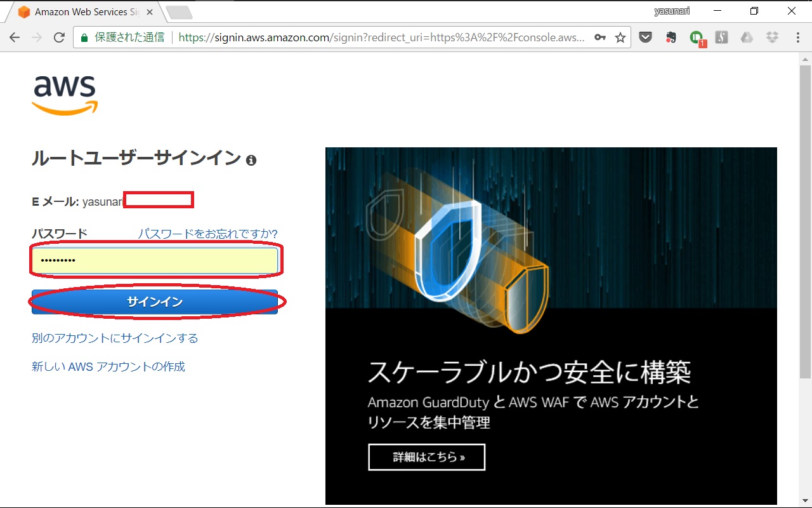Click パスワードをお忘れですか? link
812x508 pixels.
[x=208, y=234]
